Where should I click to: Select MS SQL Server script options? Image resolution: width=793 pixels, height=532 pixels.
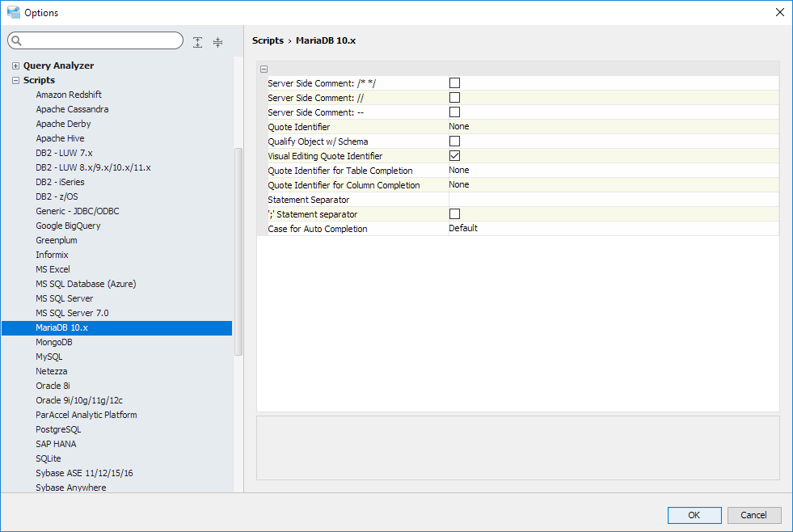[x=64, y=298]
